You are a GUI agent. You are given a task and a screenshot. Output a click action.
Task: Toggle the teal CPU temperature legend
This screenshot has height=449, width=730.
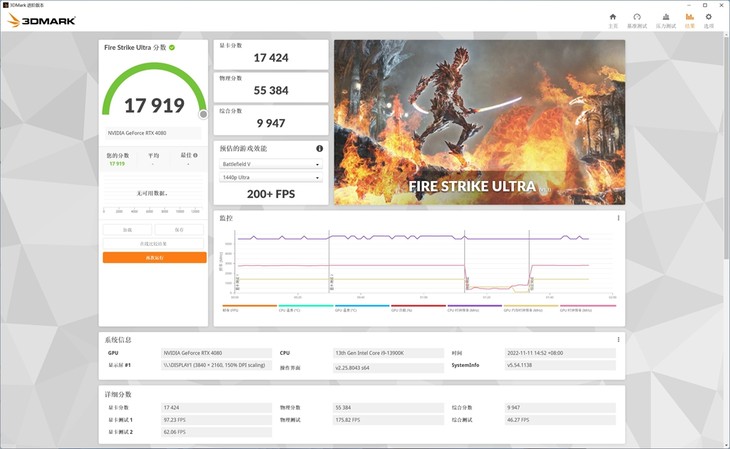(x=306, y=308)
